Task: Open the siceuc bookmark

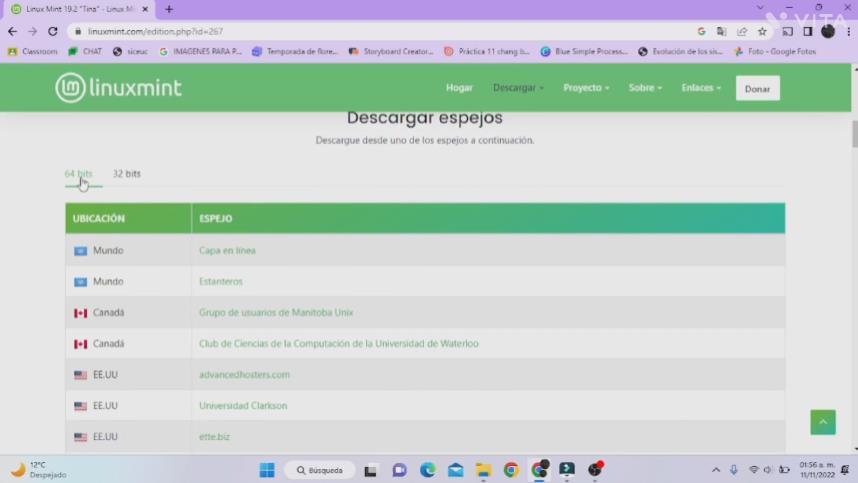Action: pyautogui.click(x=130, y=51)
